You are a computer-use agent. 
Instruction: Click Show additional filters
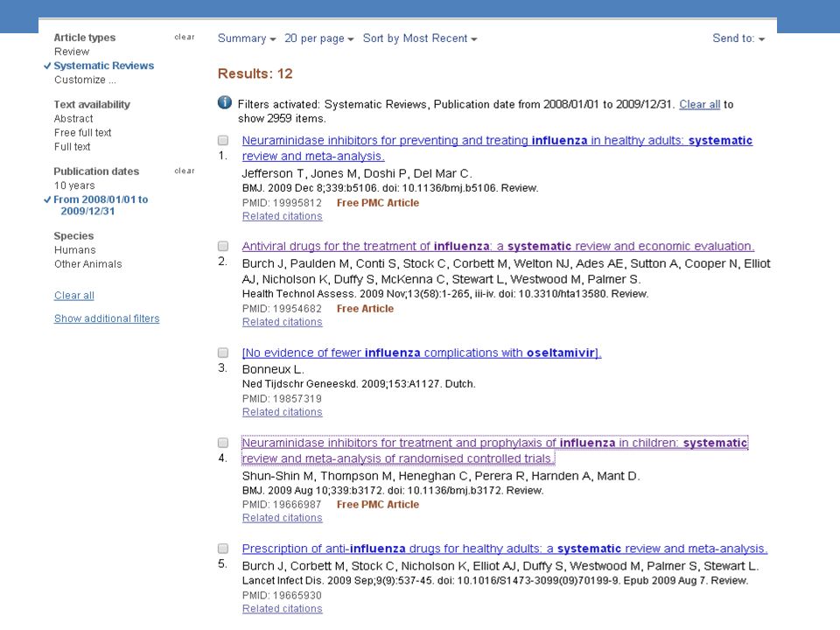(107, 318)
